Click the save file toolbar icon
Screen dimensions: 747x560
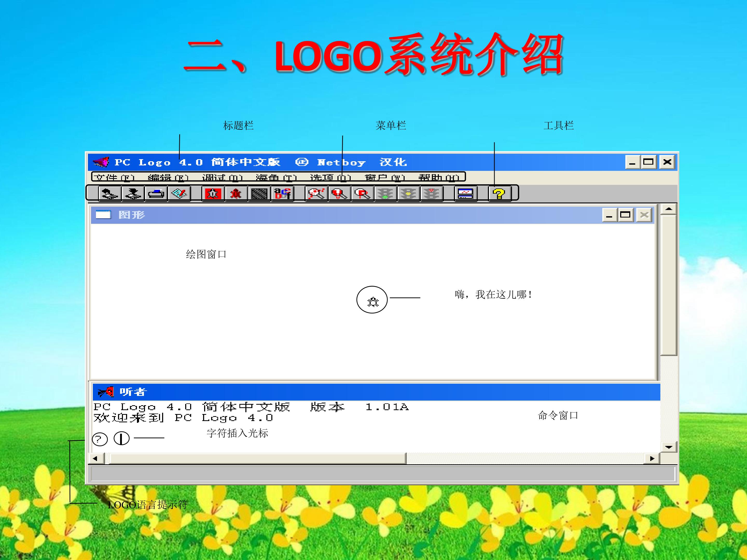[133, 194]
